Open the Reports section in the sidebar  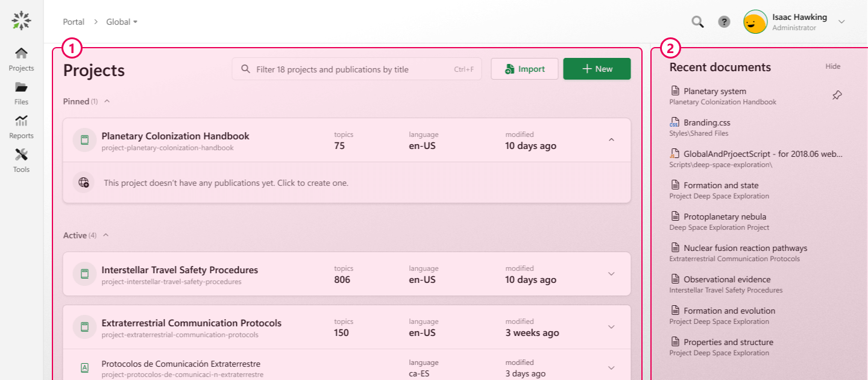coord(21,126)
